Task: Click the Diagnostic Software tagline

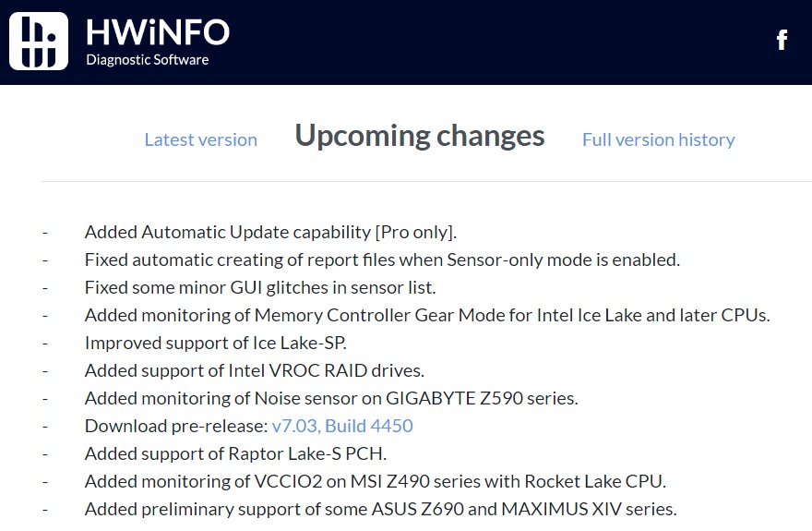Action: point(147,60)
